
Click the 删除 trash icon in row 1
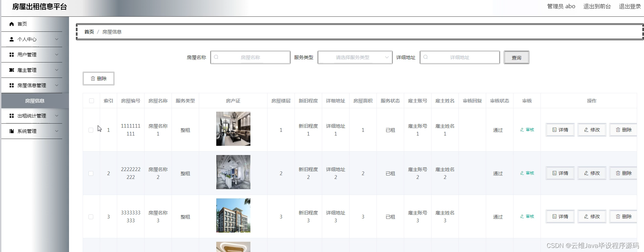pos(618,130)
